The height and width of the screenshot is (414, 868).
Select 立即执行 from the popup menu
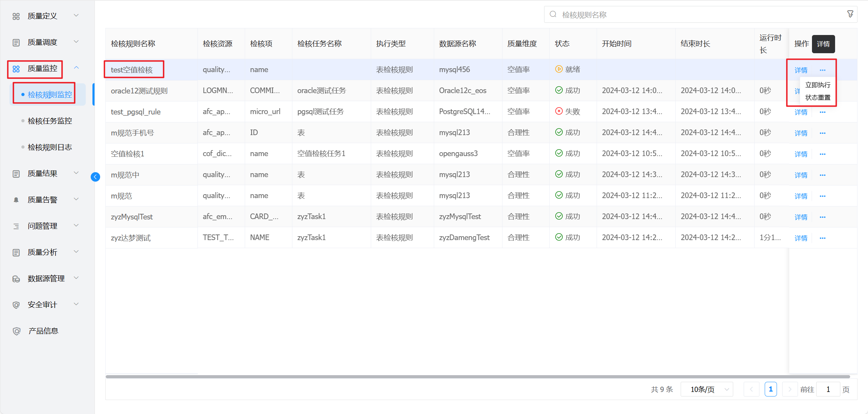tap(818, 85)
